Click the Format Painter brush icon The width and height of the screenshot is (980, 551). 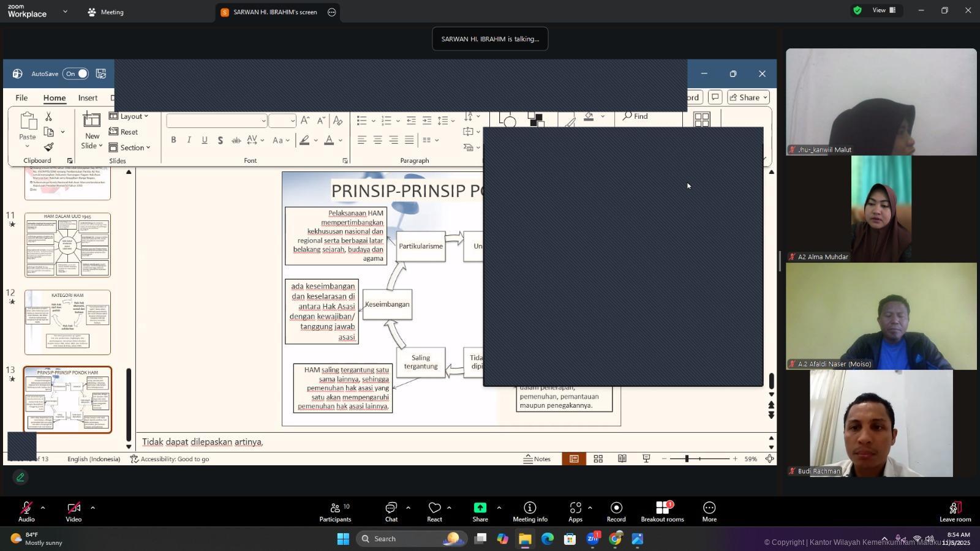(x=49, y=147)
